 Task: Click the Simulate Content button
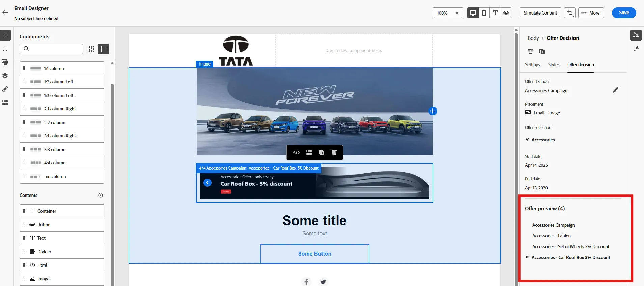click(540, 13)
